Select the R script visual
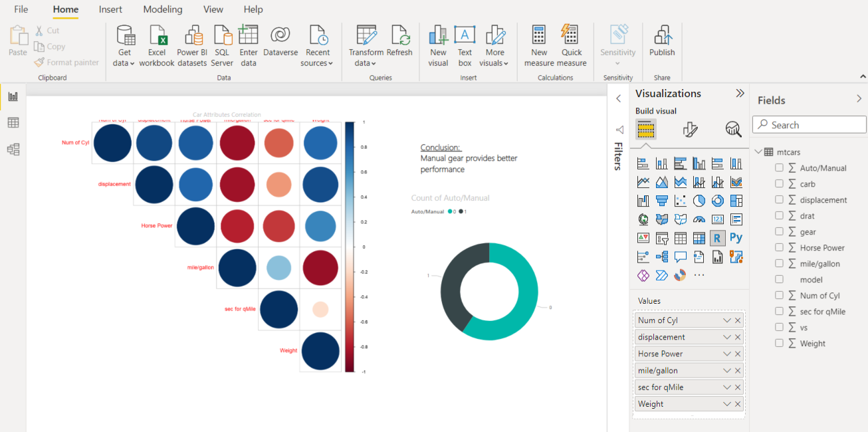 tap(717, 238)
